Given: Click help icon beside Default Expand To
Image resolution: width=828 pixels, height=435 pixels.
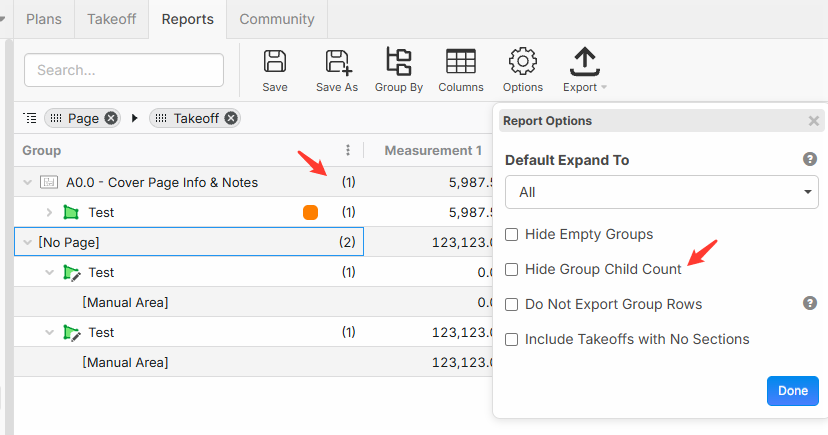Looking at the screenshot, I should pyautogui.click(x=810, y=159).
